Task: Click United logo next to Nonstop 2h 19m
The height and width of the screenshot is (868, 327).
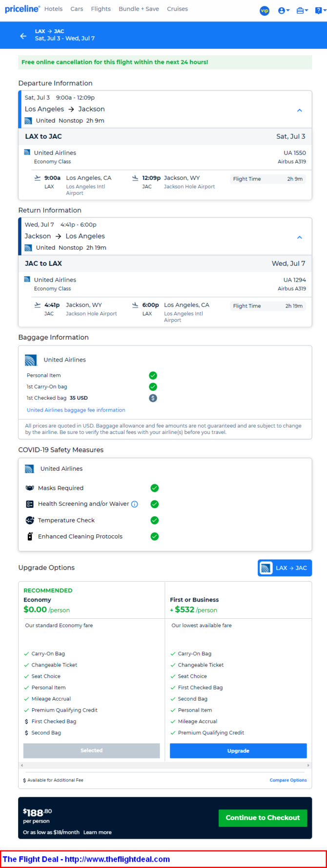Action: click(x=28, y=248)
